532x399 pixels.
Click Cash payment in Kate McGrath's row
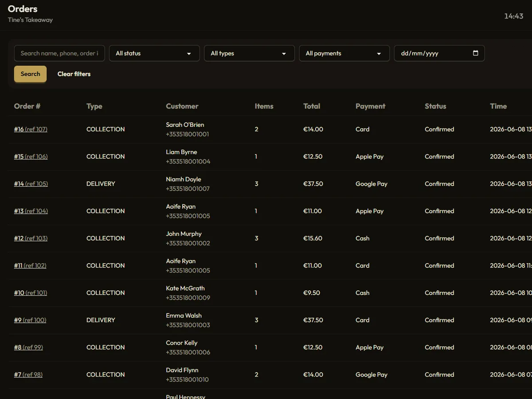click(x=362, y=293)
